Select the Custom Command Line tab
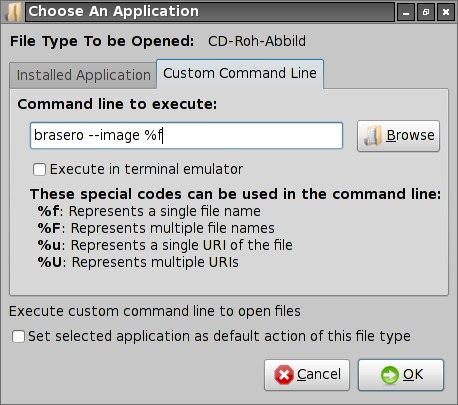 point(240,73)
